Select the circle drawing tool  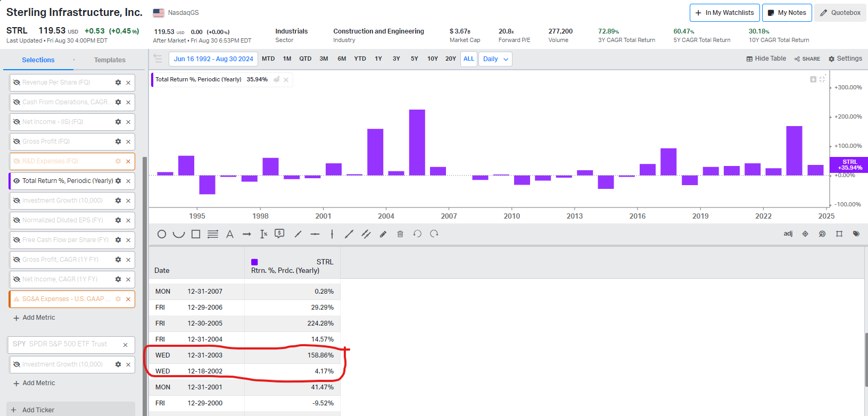162,234
